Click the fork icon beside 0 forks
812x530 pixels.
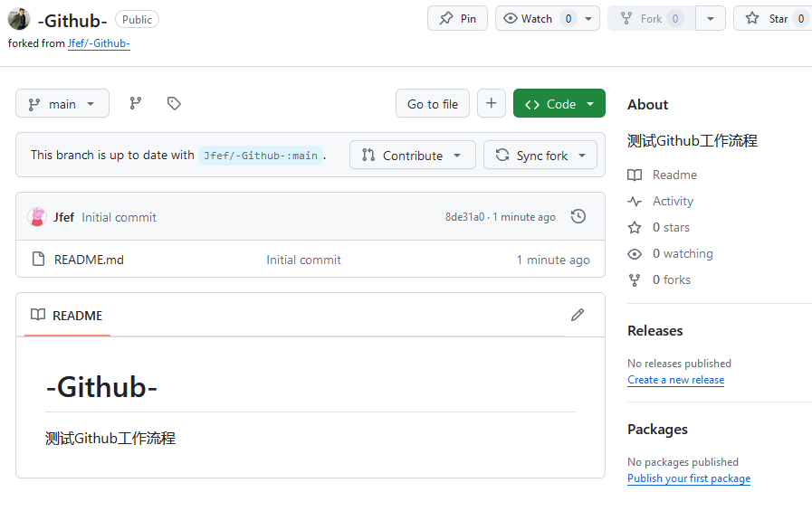(x=635, y=280)
